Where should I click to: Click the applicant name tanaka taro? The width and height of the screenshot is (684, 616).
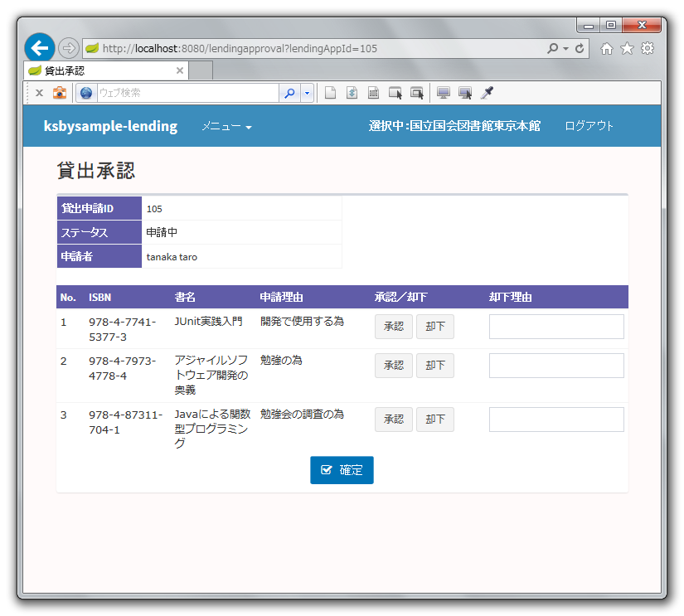[172, 257]
